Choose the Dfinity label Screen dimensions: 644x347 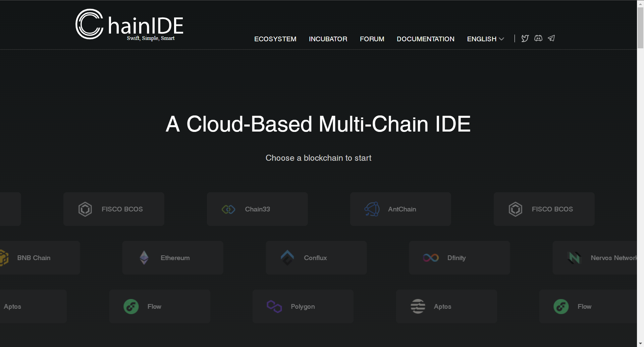(457, 258)
